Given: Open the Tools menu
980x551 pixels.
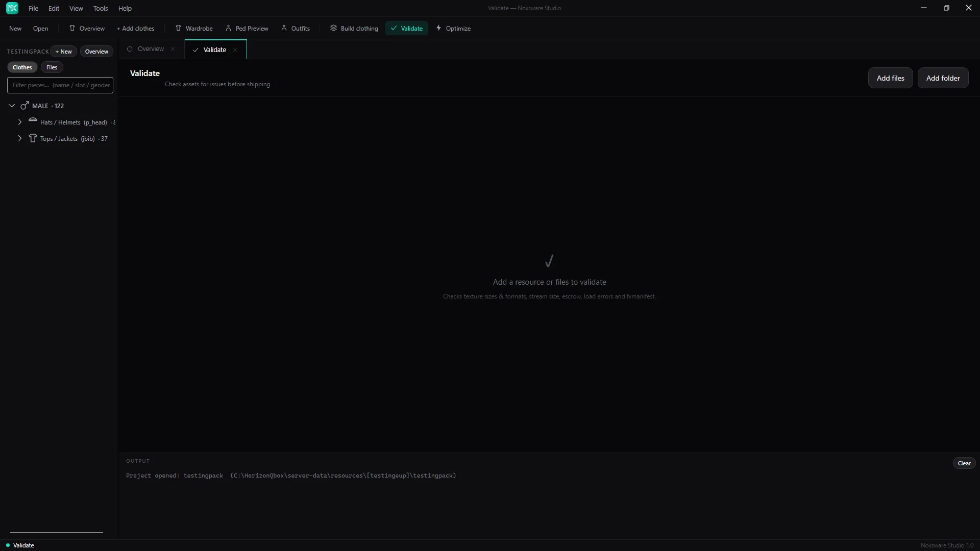Looking at the screenshot, I should point(101,8).
